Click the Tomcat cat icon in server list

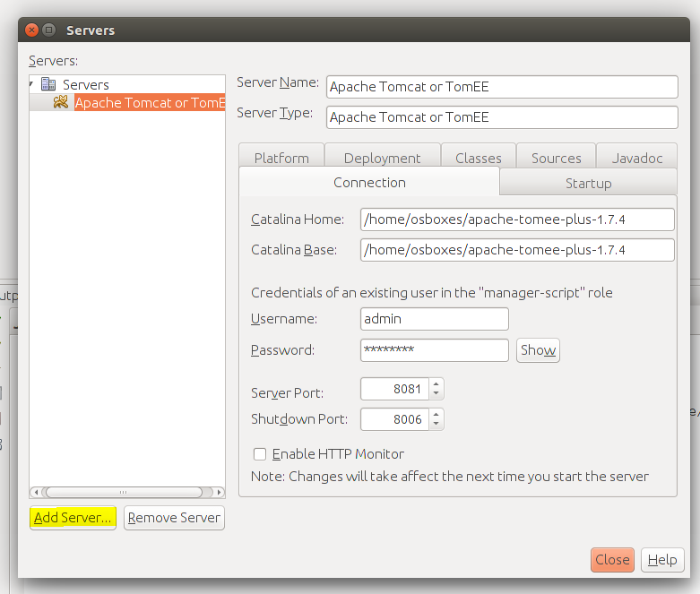[61, 102]
